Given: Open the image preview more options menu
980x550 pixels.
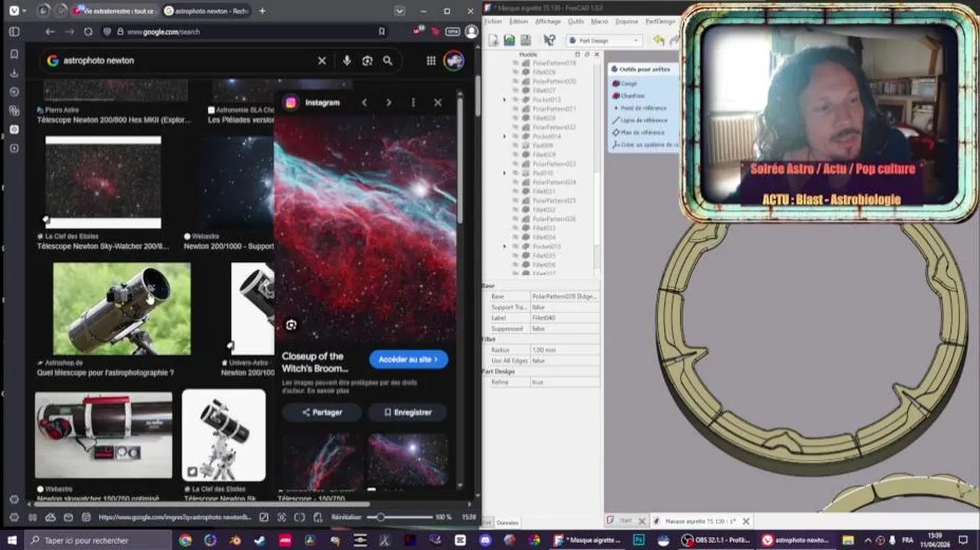Looking at the screenshot, I should 413,102.
